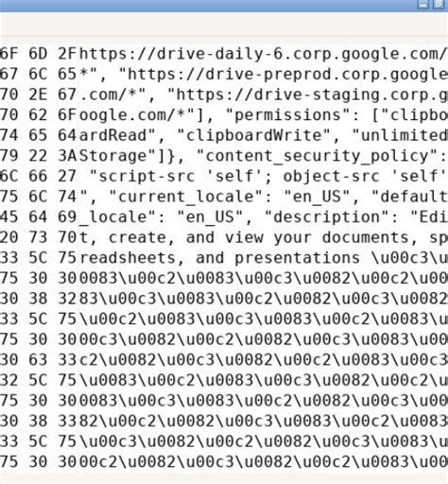Minimize the hex viewer window
Viewport: 448px width, 484px height.
(x=422, y=4)
